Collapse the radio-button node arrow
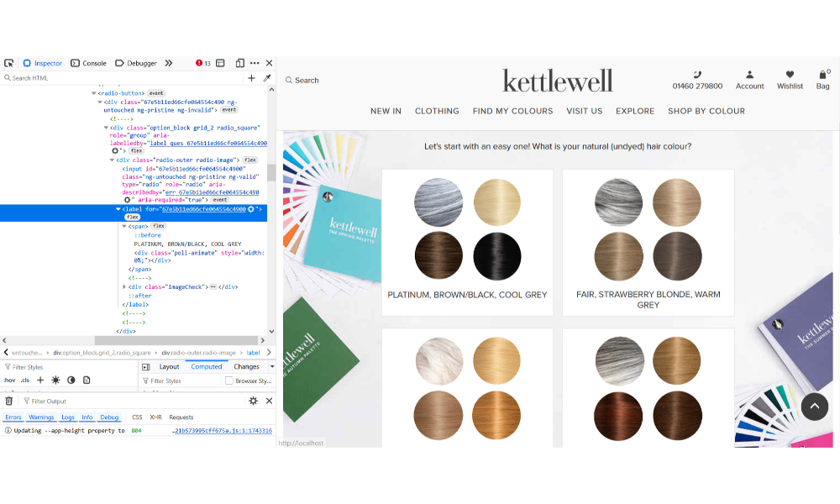The width and height of the screenshot is (840, 504). pyautogui.click(x=94, y=93)
